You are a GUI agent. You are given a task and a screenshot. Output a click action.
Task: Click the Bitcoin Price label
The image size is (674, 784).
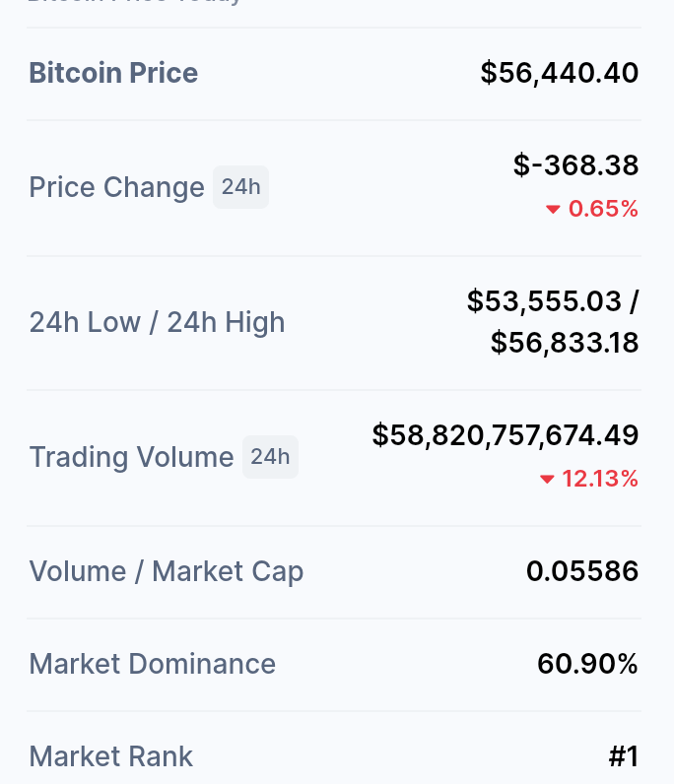[113, 73]
